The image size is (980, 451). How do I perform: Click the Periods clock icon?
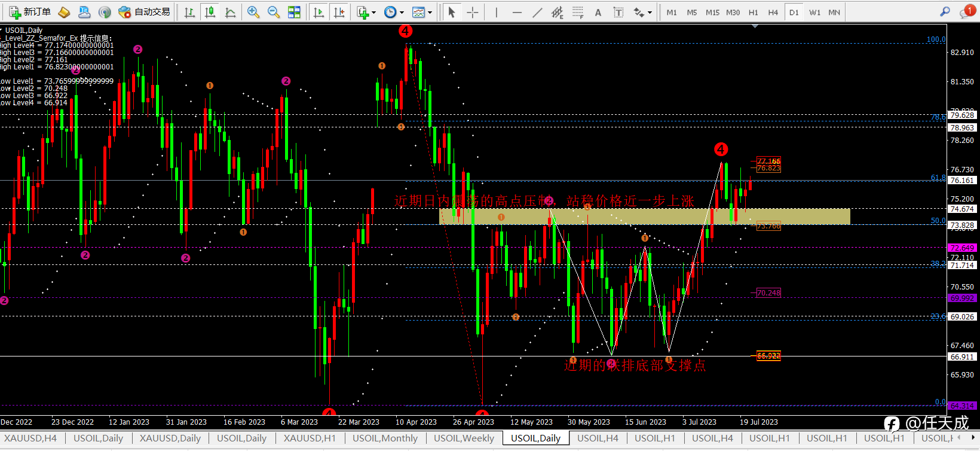point(390,12)
